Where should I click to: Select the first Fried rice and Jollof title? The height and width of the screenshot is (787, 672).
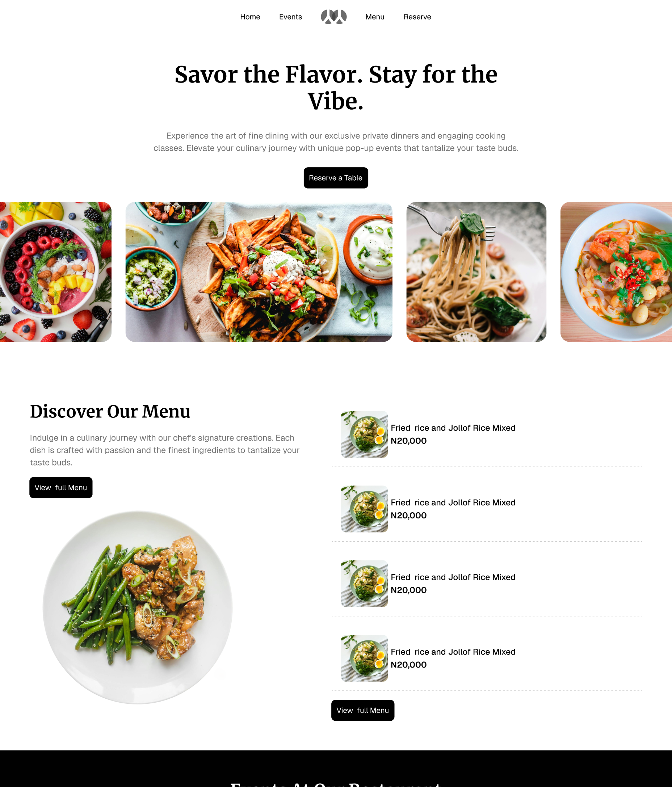click(453, 428)
